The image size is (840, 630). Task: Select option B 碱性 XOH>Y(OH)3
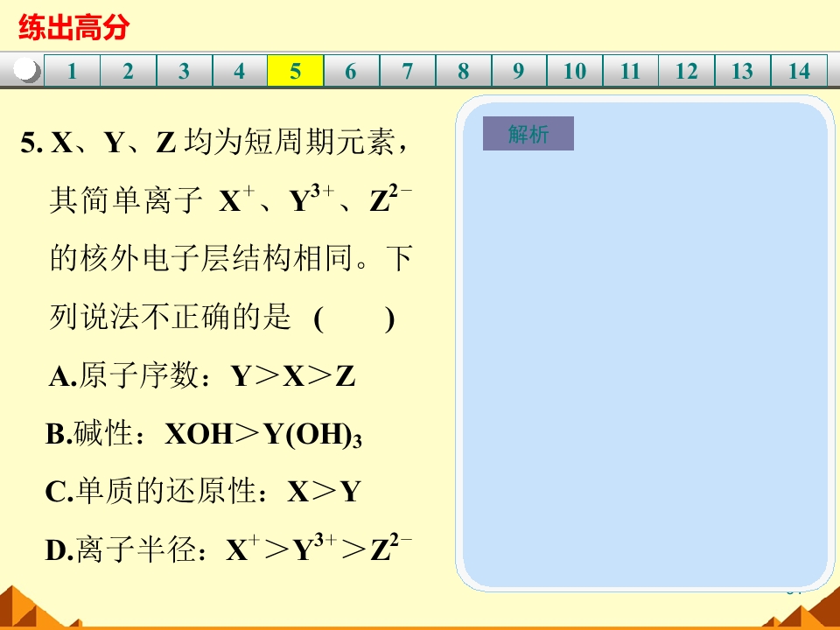click(x=204, y=434)
